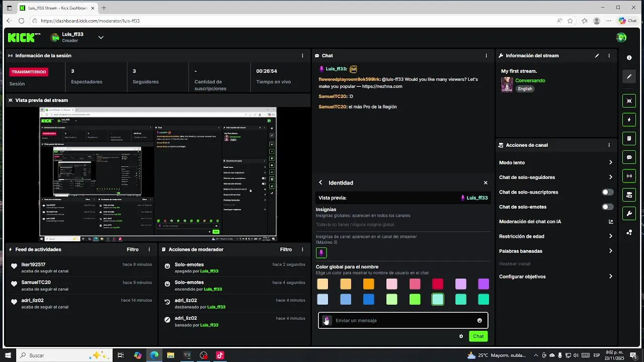Click SamuelITC20 username in chat message ':D'

point(333,97)
